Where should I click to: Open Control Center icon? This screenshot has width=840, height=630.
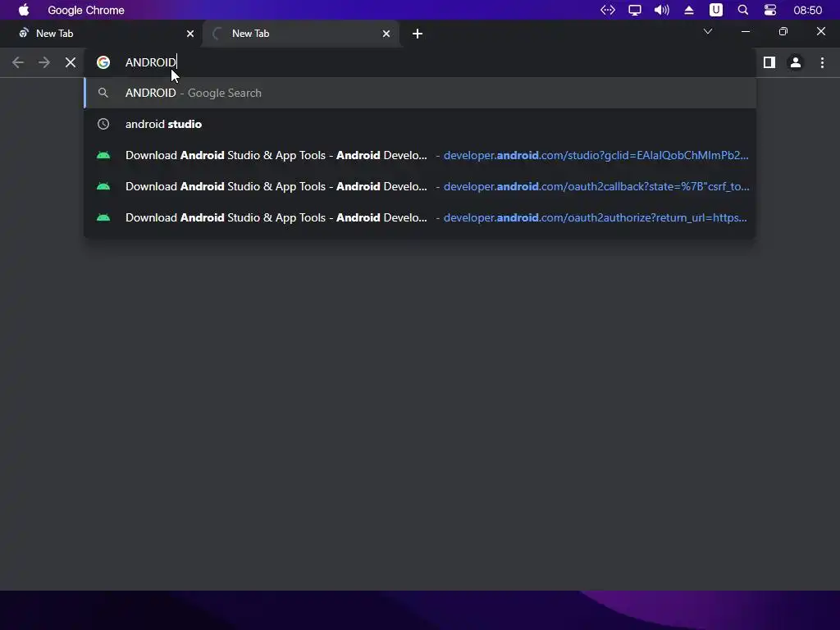coord(769,10)
